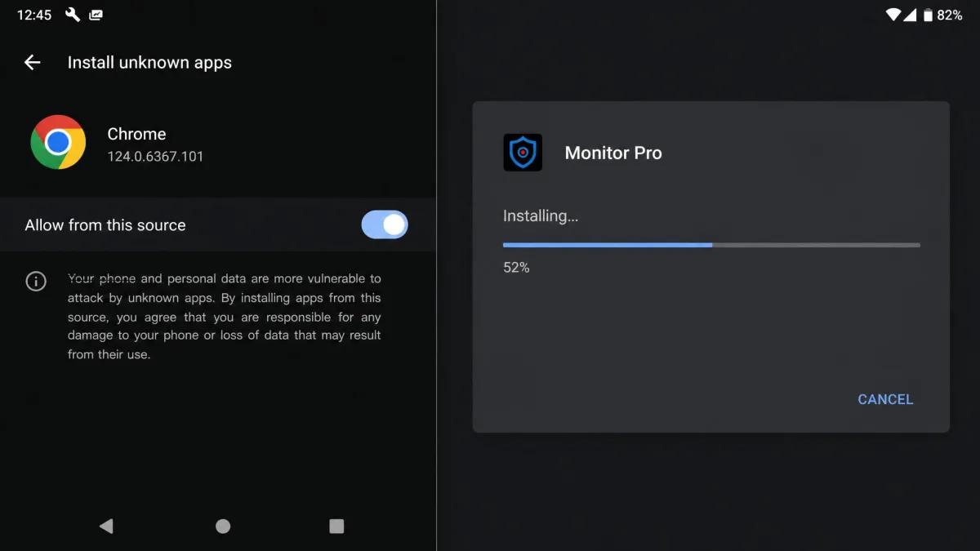Click version number 124.0.6367.101
The width and height of the screenshot is (980, 551).
pos(155,156)
